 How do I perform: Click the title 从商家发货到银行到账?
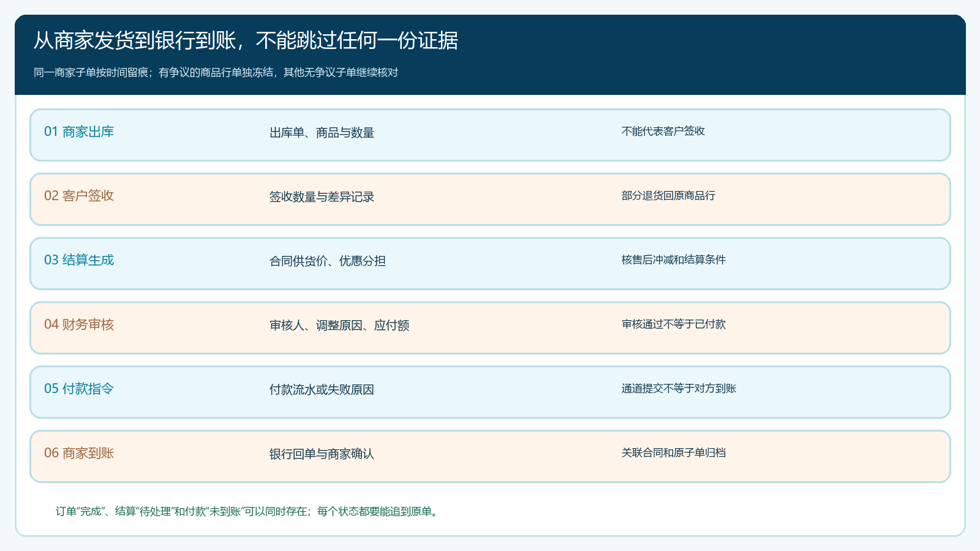(246, 40)
